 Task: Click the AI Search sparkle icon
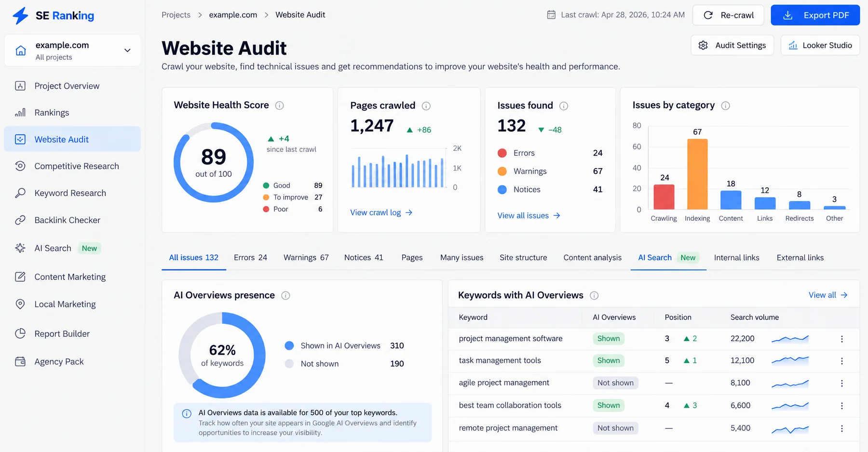pos(20,248)
